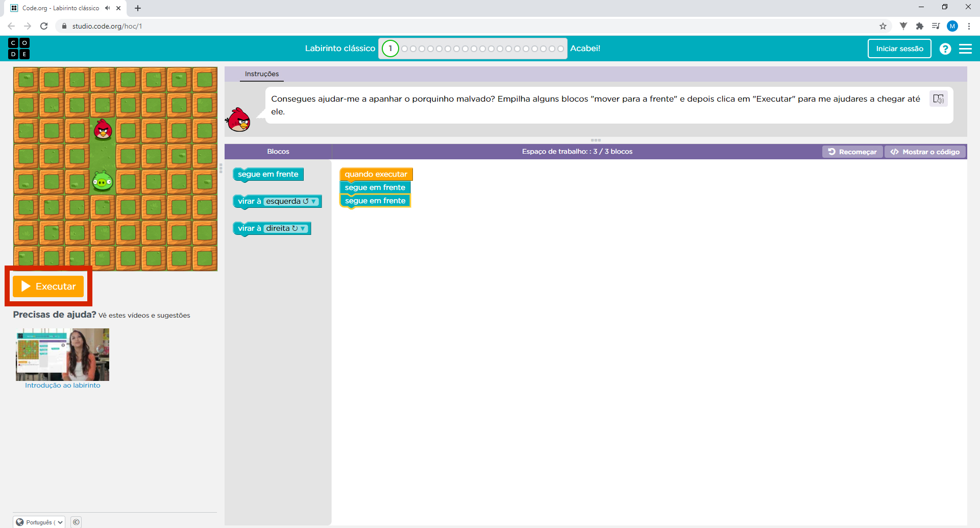Mute the tab audio icon

107,8
